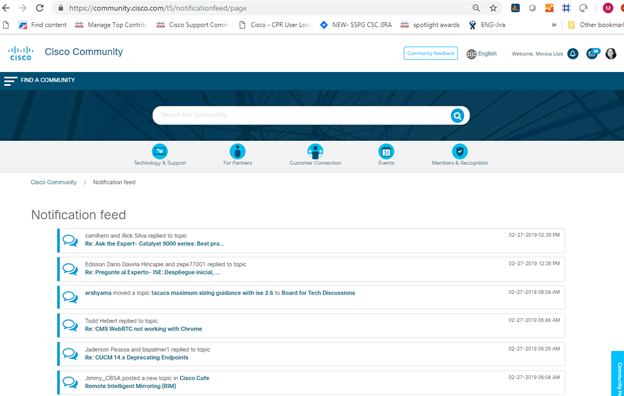Click the search magnifier button
Image resolution: width=624 pixels, height=396 pixels.
[x=457, y=115]
